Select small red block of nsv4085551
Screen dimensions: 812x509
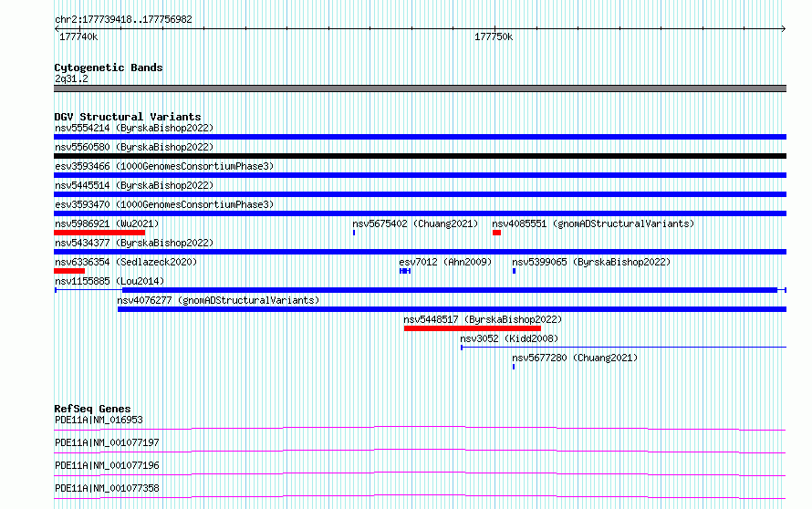pyautogui.click(x=496, y=233)
